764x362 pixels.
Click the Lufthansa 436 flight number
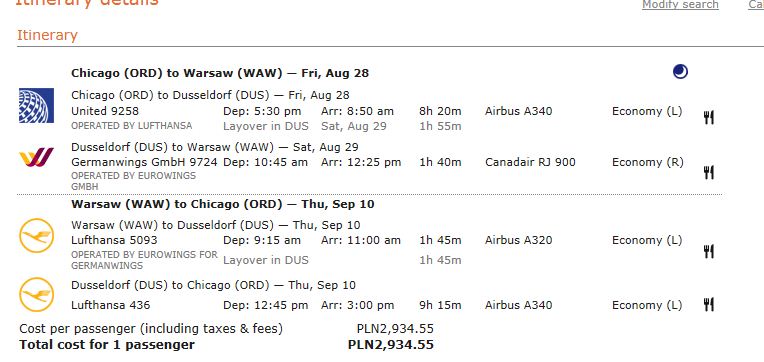(x=111, y=305)
